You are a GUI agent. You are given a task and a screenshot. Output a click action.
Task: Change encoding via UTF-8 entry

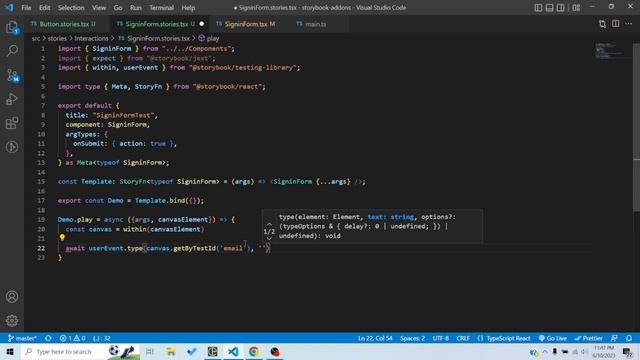(440, 338)
